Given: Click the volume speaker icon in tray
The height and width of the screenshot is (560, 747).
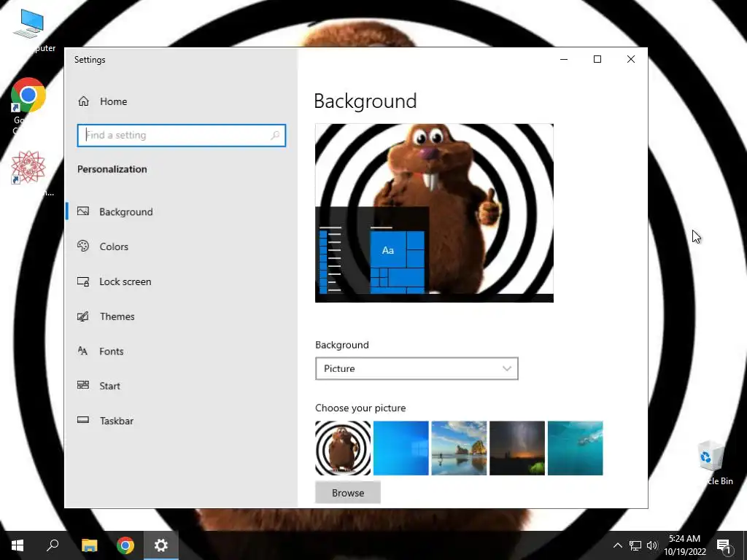Looking at the screenshot, I should tap(652, 545).
